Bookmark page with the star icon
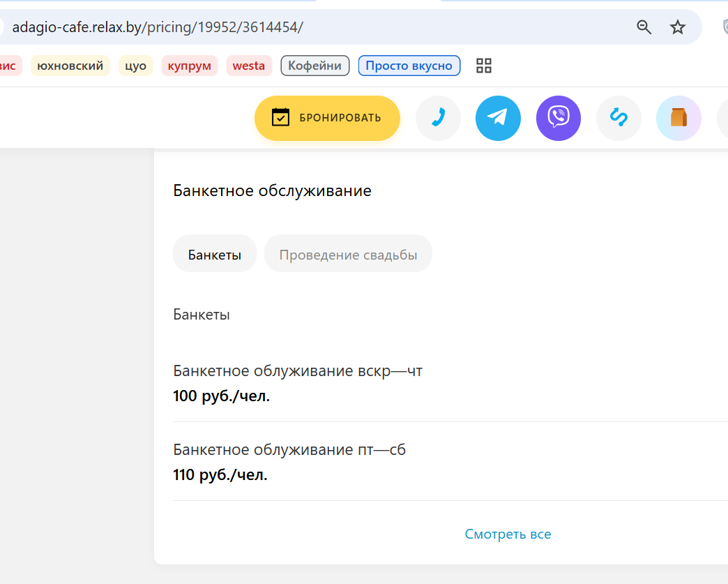This screenshot has width=728, height=584. [x=677, y=27]
